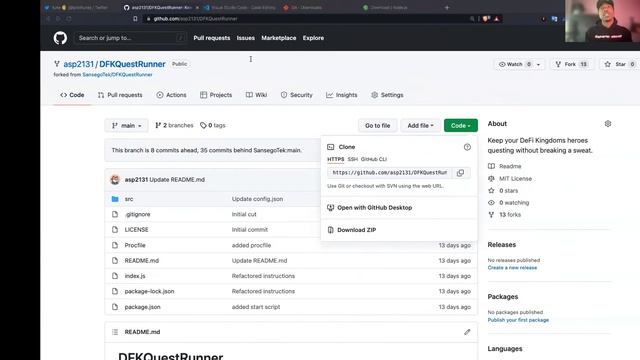Open the repository Settings tab
Image resolution: width=640 pixels, height=360 pixels.
(387, 95)
